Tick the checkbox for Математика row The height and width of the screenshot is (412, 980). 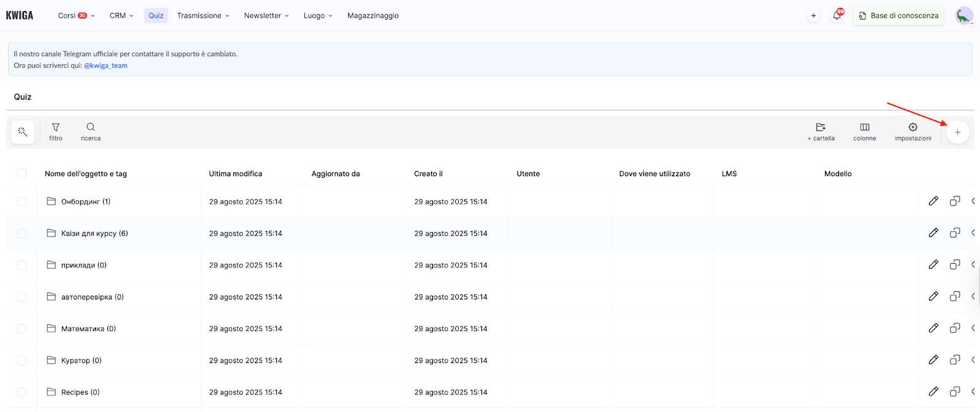click(x=22, y=329)
